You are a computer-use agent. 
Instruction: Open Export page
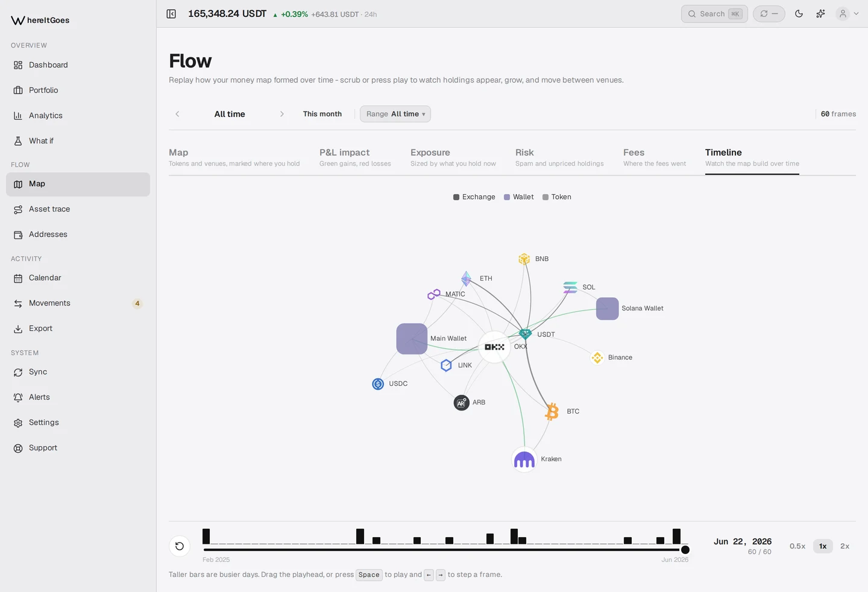[78, 329]
